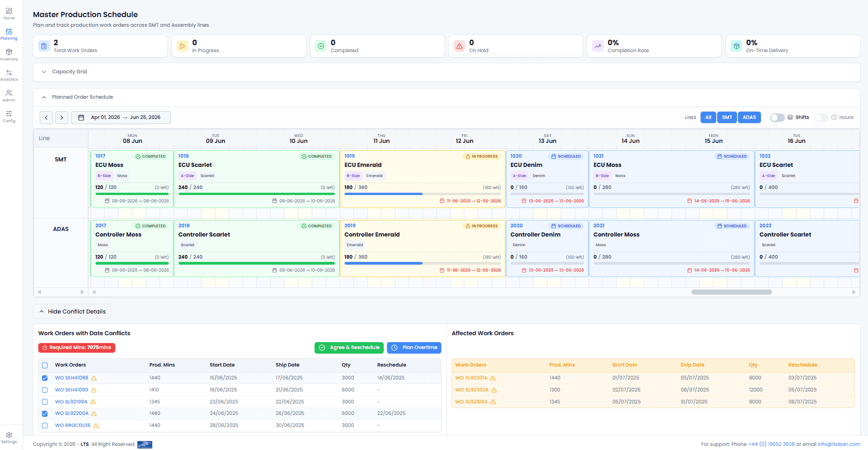Viewport: 868px width, 450px height.
Task: Collapse the Planned Order Schedule section
Action: pos(446,97)
